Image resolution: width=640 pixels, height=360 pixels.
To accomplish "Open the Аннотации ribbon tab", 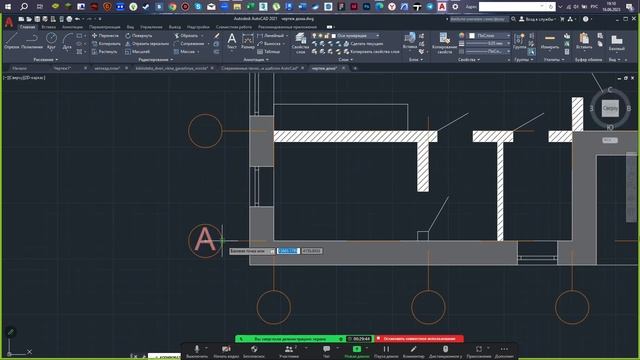I will [x=72, y=27].
